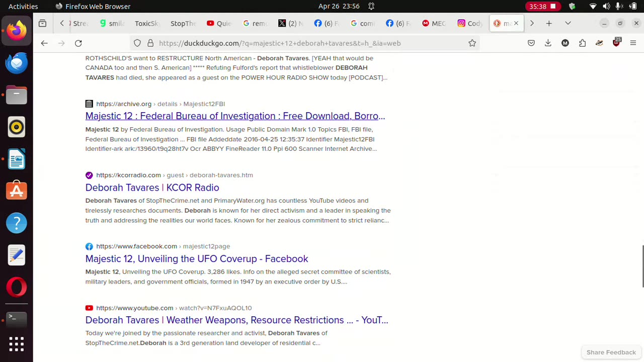Open the Firefox hamburger menu
Viewport: 644px width, 362px height.
(633, 43)
